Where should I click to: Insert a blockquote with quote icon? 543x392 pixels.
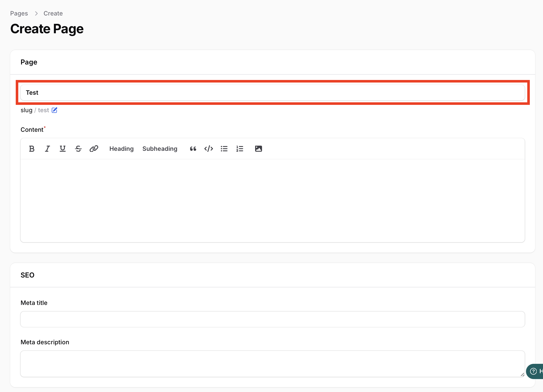(x=193, y=149)
